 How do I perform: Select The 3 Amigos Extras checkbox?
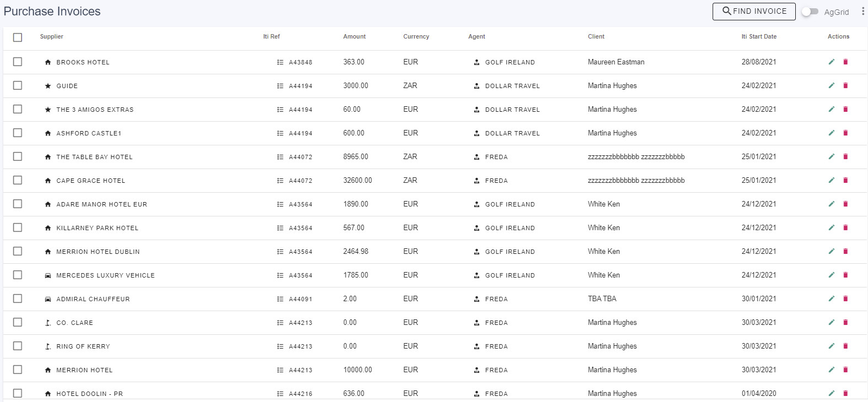pos(18,109)
